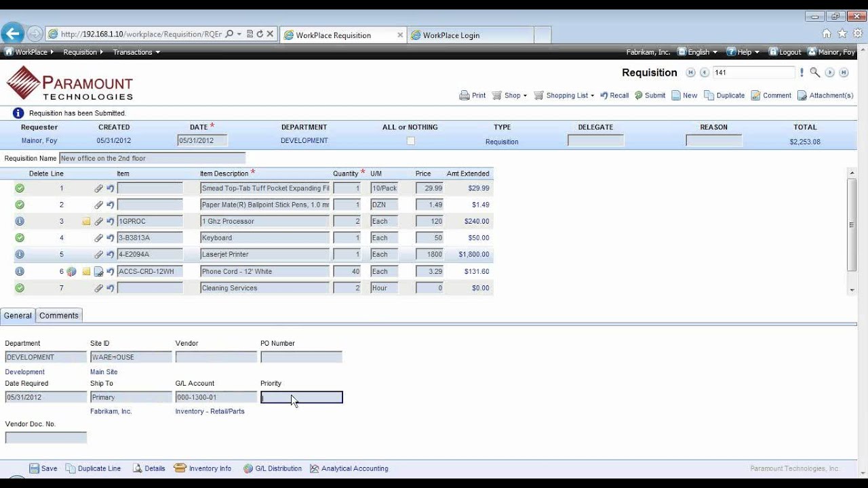
Task: Click the pie chart distribution icon on line 6
Action: pos(71,271)
